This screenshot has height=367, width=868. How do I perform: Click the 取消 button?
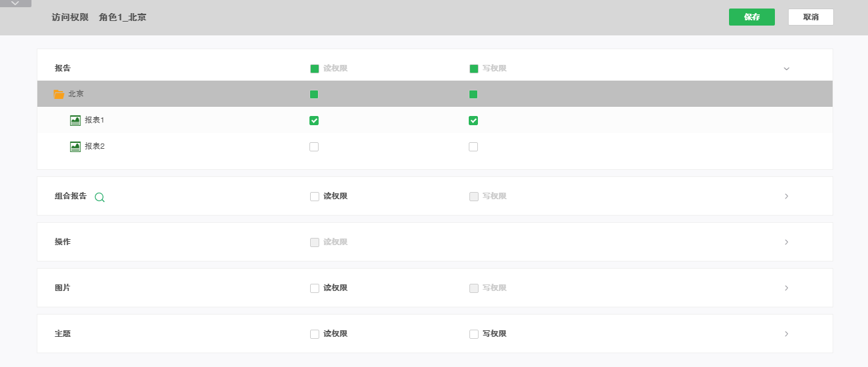pyautogui.click(x=810, y=17)
